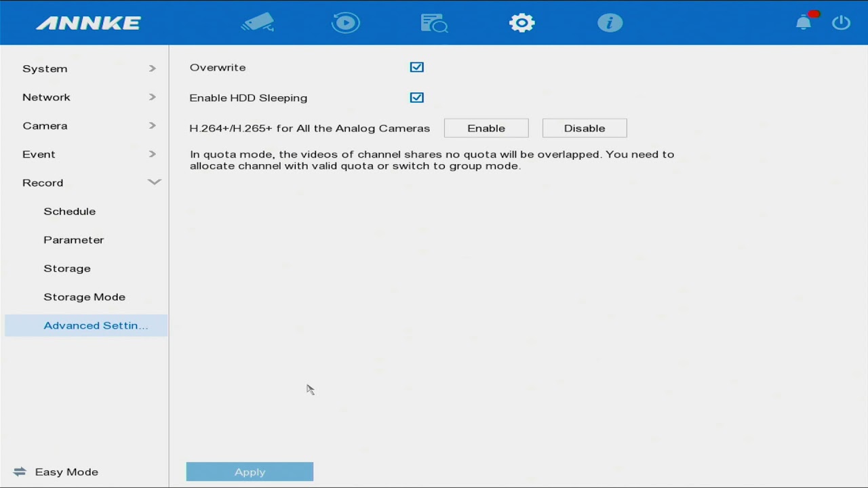Toggle the Enable HDD Sleeping checkbox

416,98
